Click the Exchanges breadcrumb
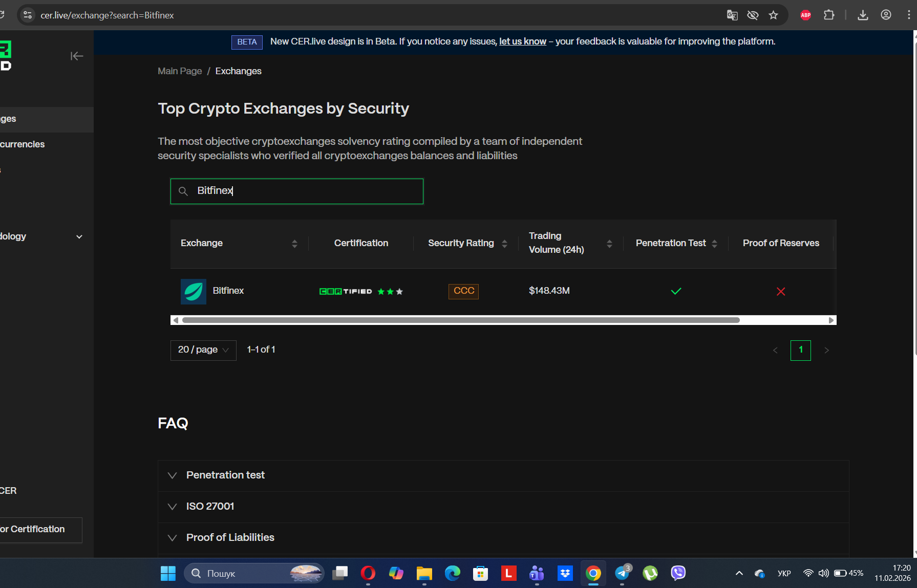The width and height of the screenshot is (917, 588). pos(239,71)
